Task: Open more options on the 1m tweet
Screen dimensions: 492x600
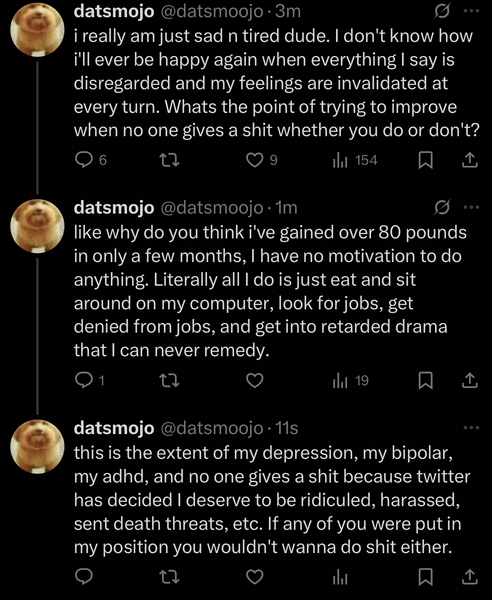Action: click(471, 207)
